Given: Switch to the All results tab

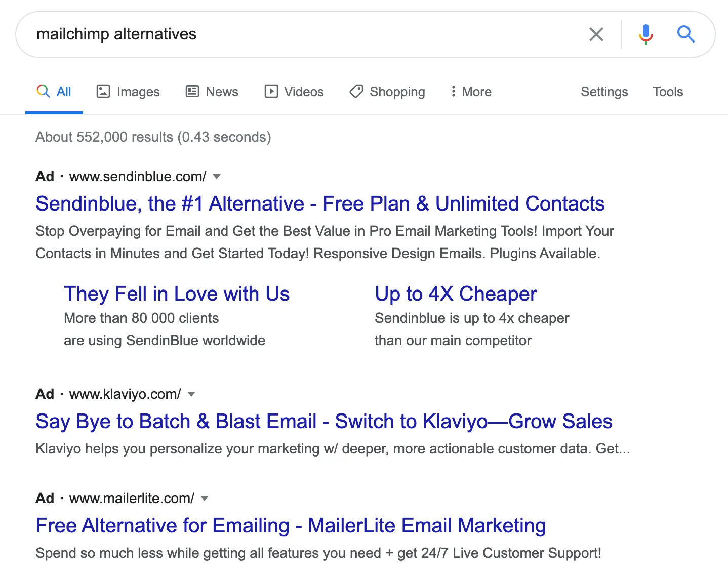Looking at the screenshot, I should tap(54, 91).
